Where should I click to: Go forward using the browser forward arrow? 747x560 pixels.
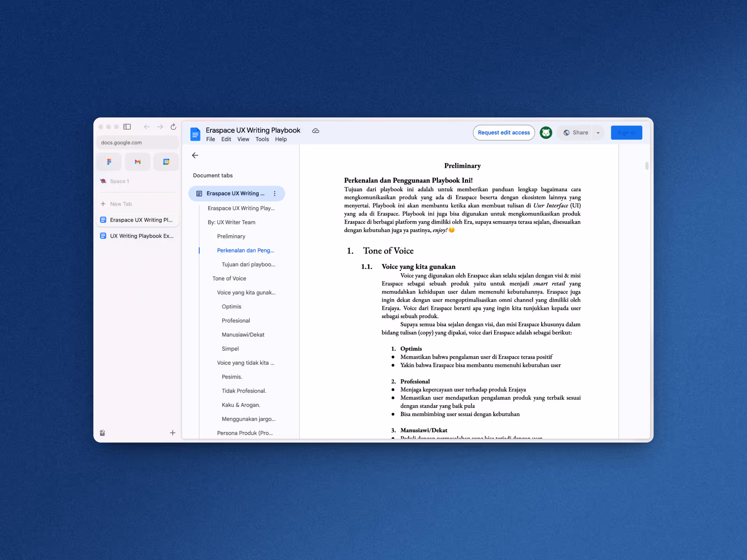click(160, 127)
